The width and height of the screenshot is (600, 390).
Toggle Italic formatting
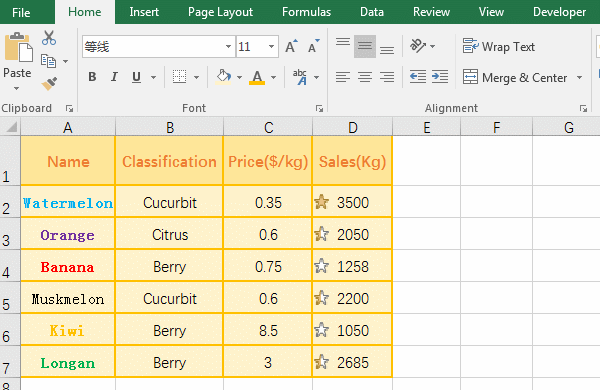[114, 77]
